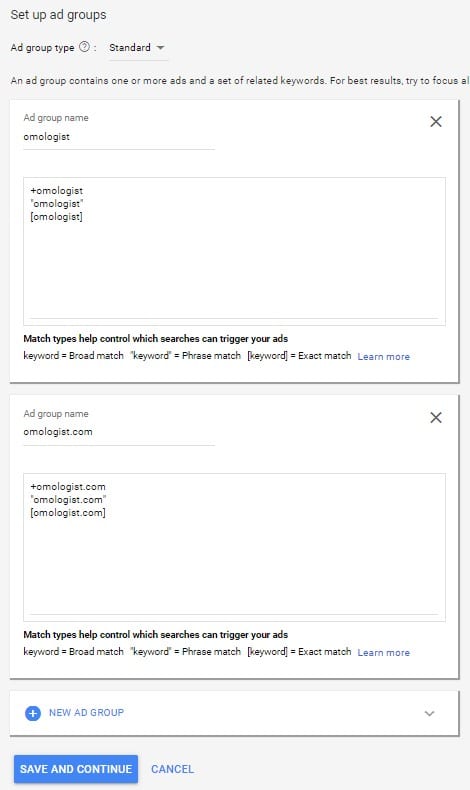Click the arrow next to Standard
The image size is (470, 790).
(161, 47)
